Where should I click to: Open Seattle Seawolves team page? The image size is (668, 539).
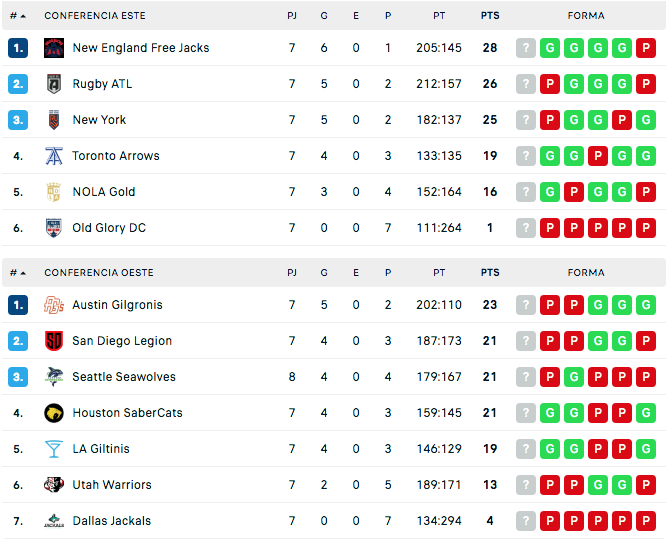124,377
